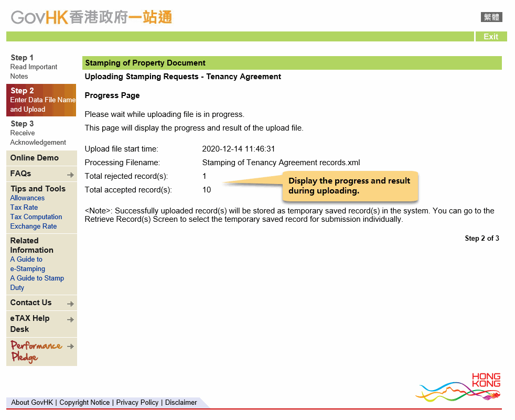Image resolution: width=515 pixels, height=420 pixels.
Task: Open the Tax Rate link
Action: tap(24, 208)
